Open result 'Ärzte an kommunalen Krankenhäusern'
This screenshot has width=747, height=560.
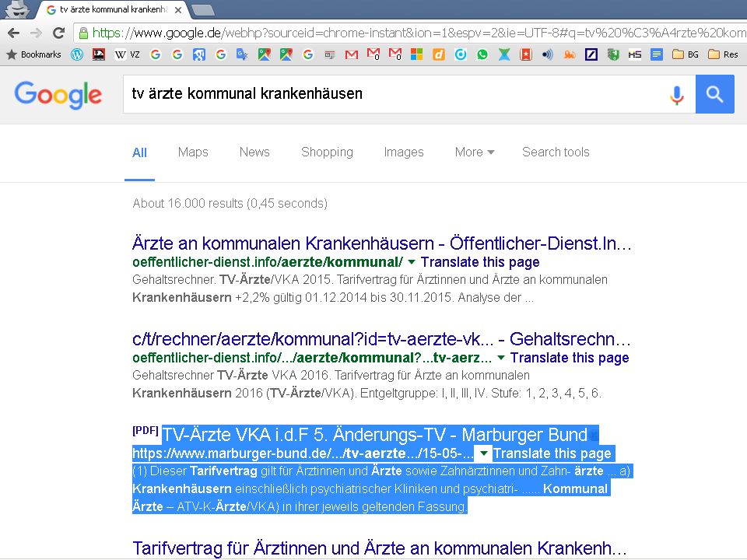click(x=381, y=243)
